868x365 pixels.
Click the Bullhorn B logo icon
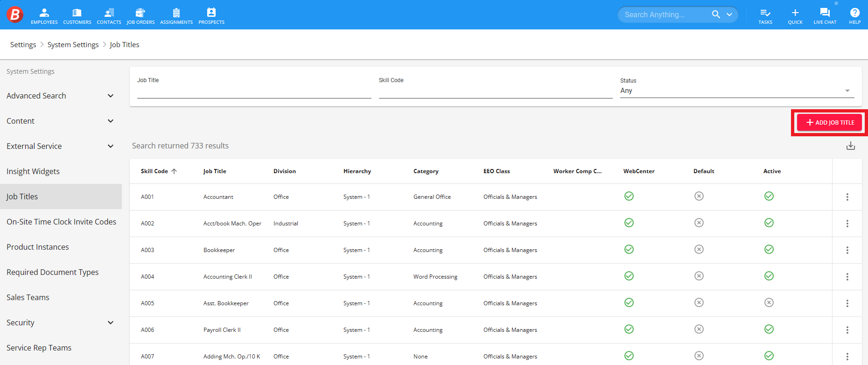[15, 14]
